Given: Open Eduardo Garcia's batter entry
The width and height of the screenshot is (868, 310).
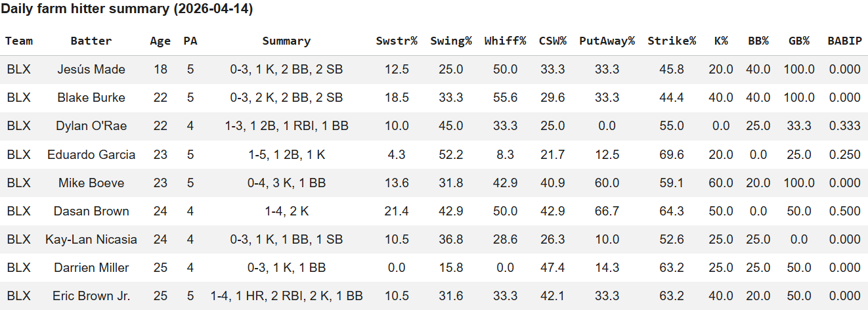Looking at the screenshot, I should point(91,155).
